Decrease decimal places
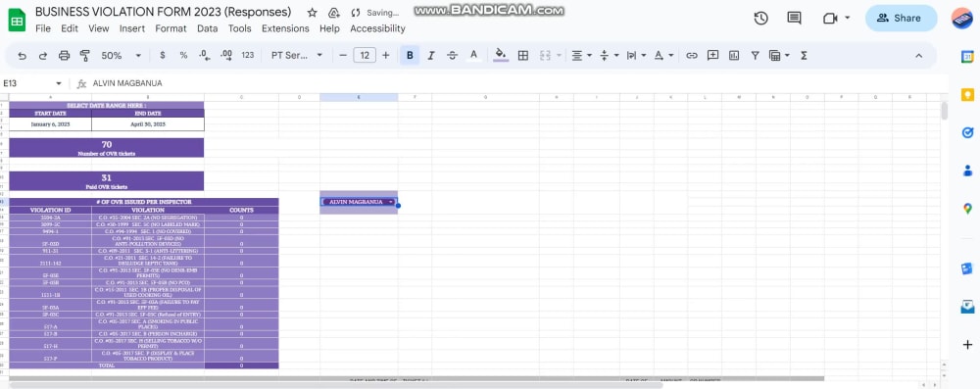 tap(205, 55)
